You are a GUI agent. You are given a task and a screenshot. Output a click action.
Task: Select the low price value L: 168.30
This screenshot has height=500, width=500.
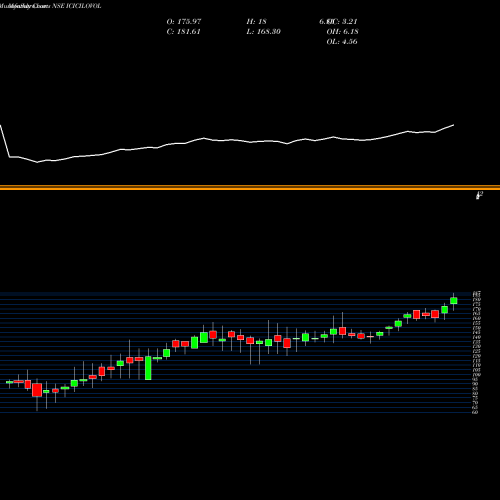pos(264,31)
